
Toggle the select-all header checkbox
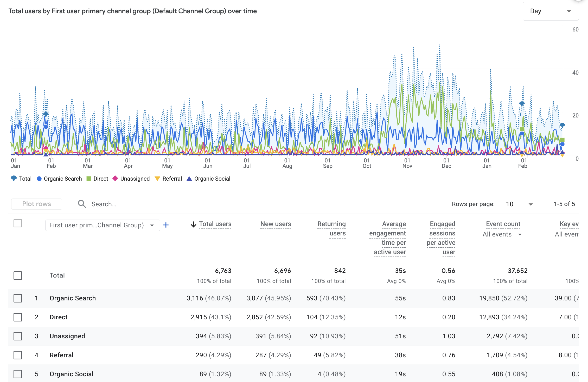[x=18, y=223]
